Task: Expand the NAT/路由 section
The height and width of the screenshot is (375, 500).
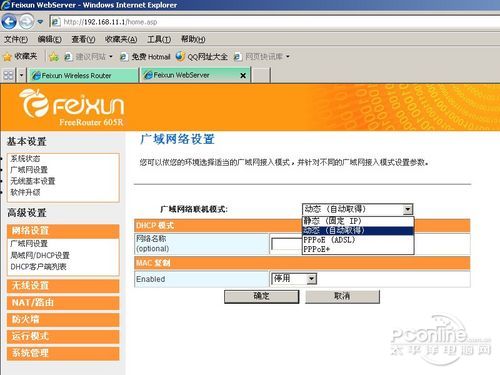Action: 63,303
